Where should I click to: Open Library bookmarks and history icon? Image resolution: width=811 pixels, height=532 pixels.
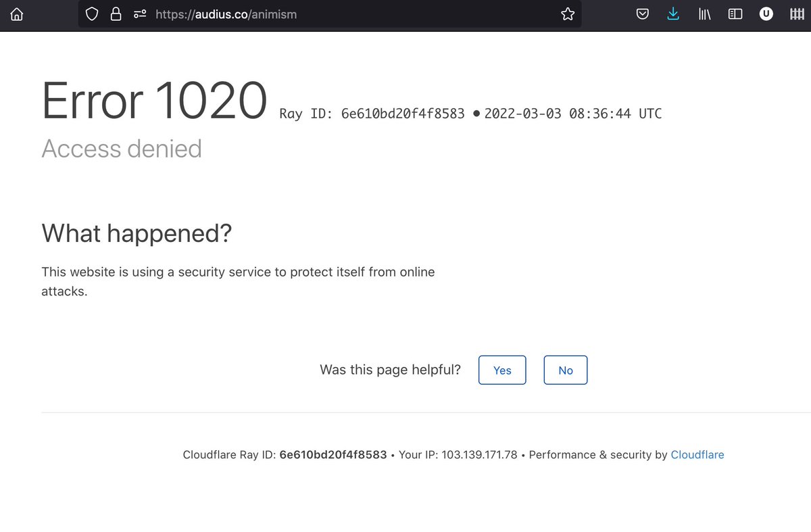coord(705,14)
